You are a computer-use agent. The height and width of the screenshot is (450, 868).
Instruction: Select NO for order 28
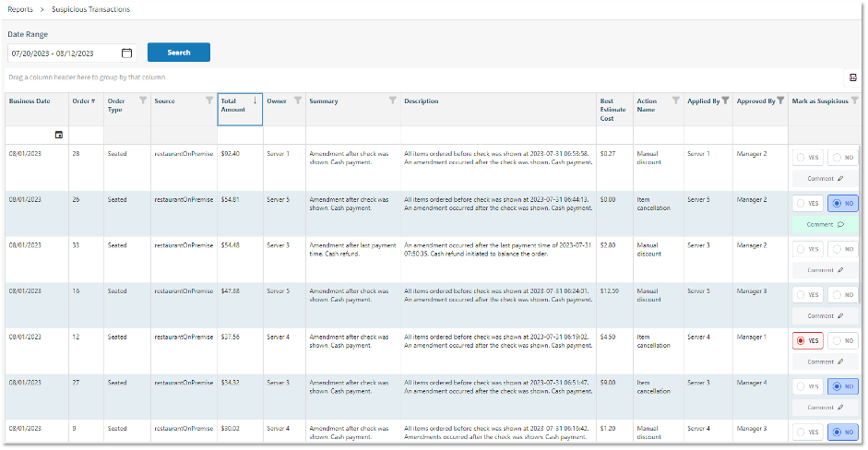[x=843, y=158]
